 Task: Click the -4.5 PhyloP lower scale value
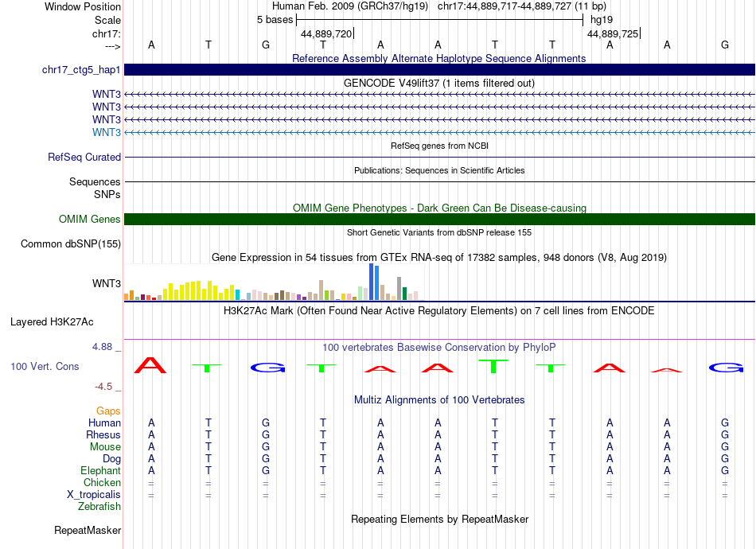point(103,387)
